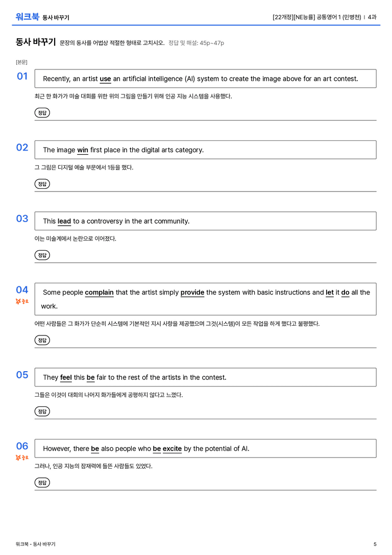This screenshot has height=555, width=392.
Task: Click the 정답 badge under question 03
Action: point(42,255)
